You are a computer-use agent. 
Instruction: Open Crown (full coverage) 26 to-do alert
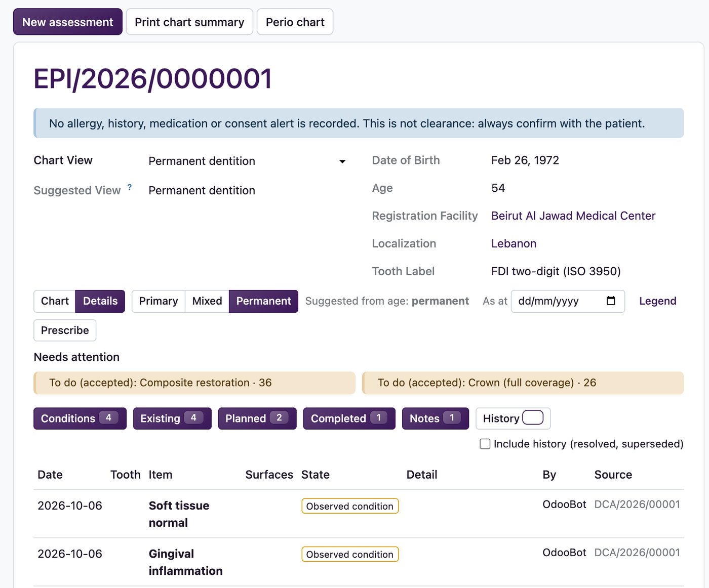point(523,383)
